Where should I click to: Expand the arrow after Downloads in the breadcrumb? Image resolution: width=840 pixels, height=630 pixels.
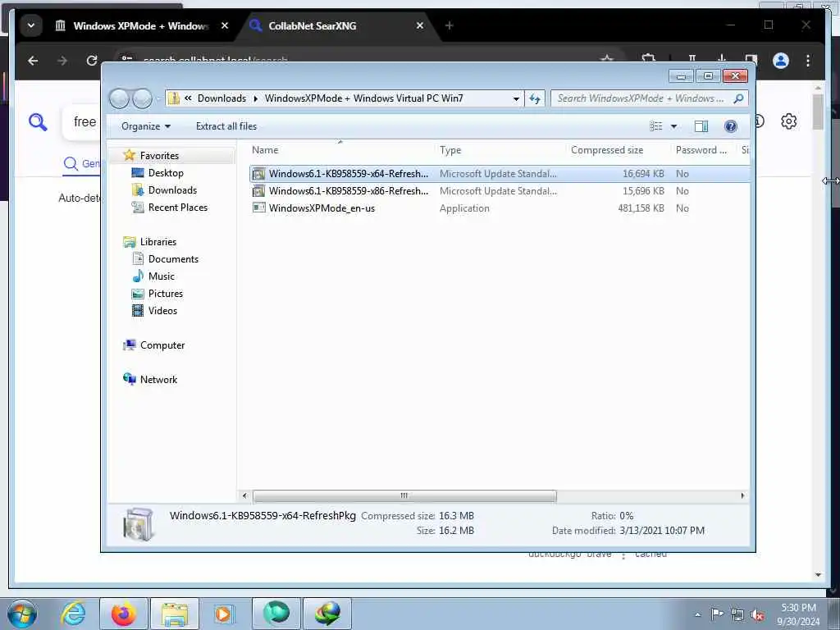point(256,98)
